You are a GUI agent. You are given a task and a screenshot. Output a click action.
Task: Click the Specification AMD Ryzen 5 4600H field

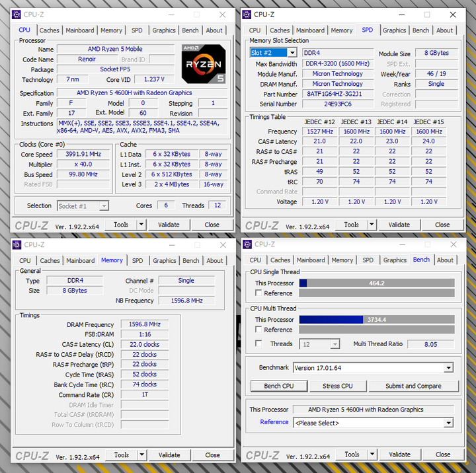141,93
